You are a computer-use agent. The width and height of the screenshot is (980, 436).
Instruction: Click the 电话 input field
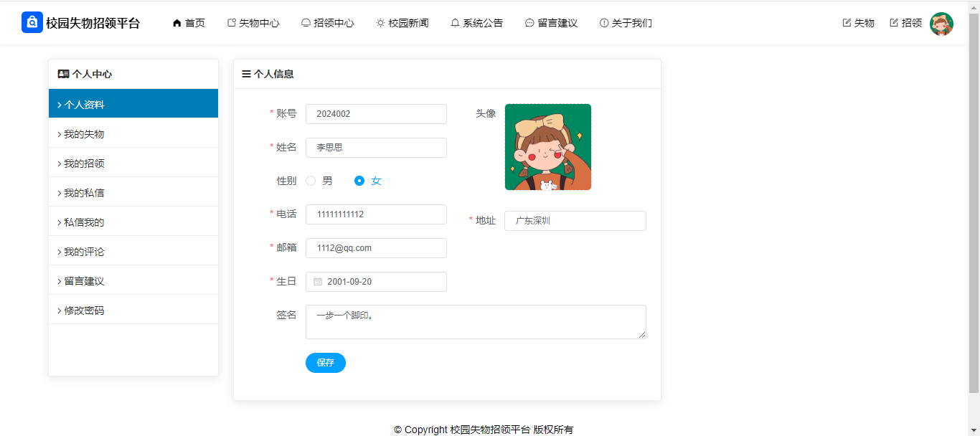pos(376,214)
